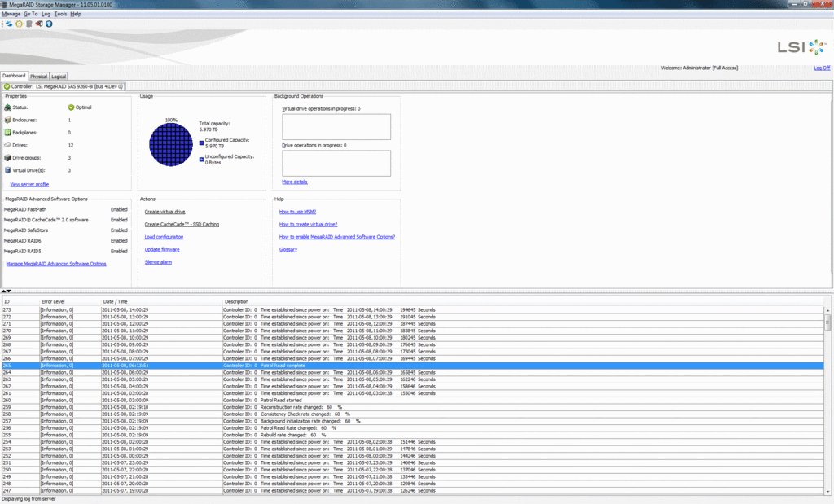The height and width of the screenshot is (504, 834).
Task: Select log row 257 Background initialization rate changed
Action: point(413,421)
